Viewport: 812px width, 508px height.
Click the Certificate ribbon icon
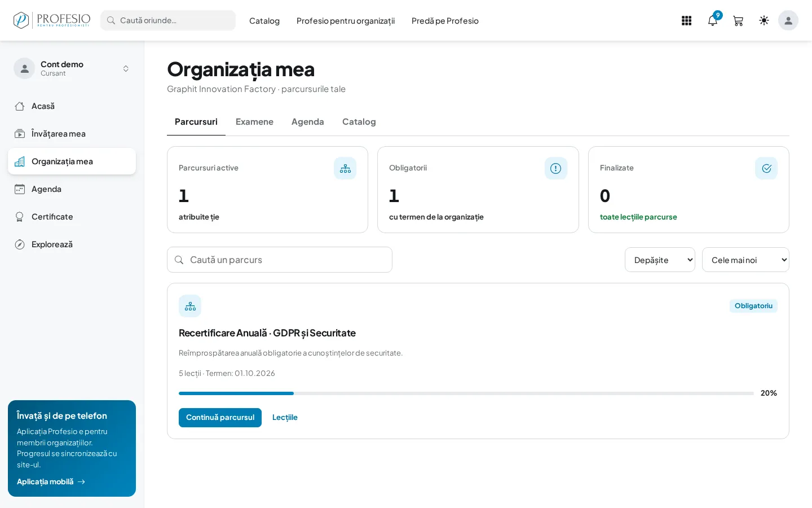pos(20,217)
